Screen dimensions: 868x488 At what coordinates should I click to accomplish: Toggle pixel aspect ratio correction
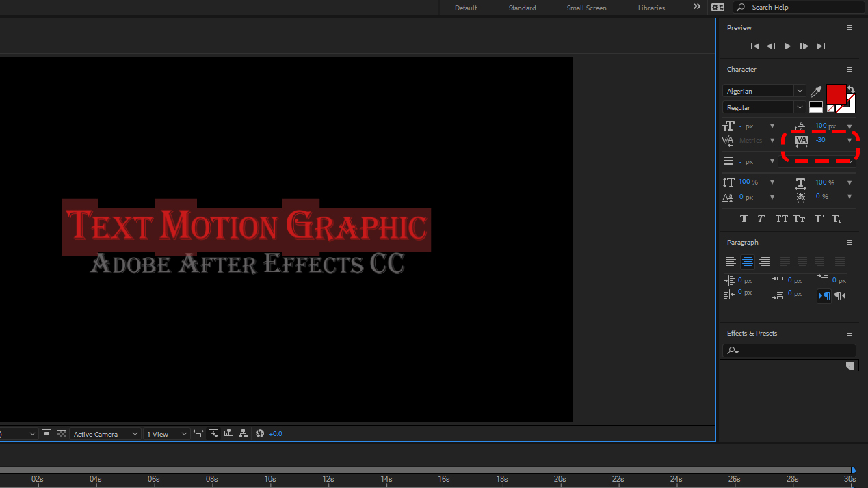(x=198, y=434)
